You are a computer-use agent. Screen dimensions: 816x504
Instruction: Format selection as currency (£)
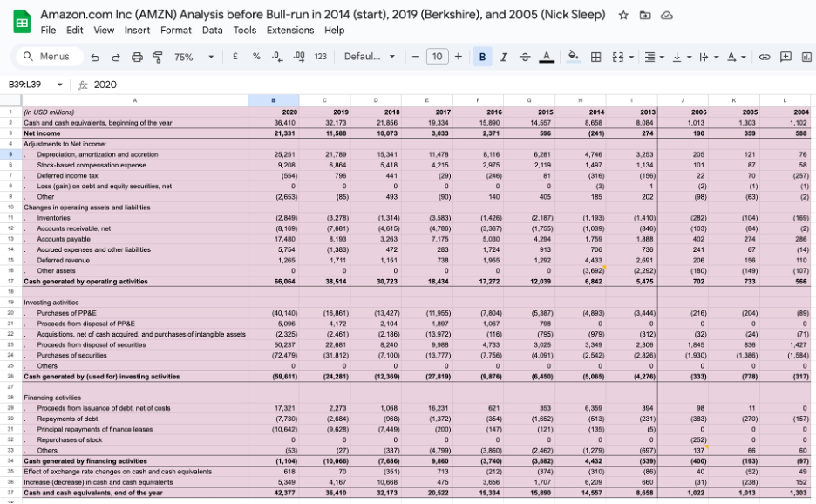(235, 56)
